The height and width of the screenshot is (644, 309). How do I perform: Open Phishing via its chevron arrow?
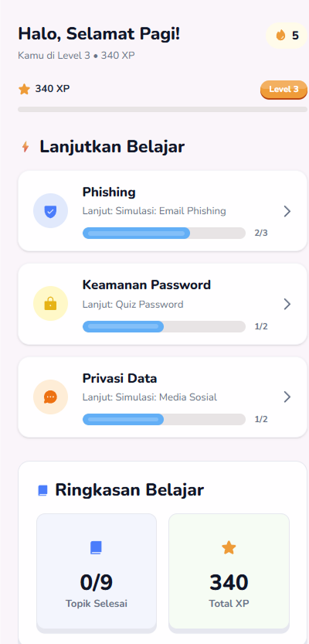coord(287,211)
